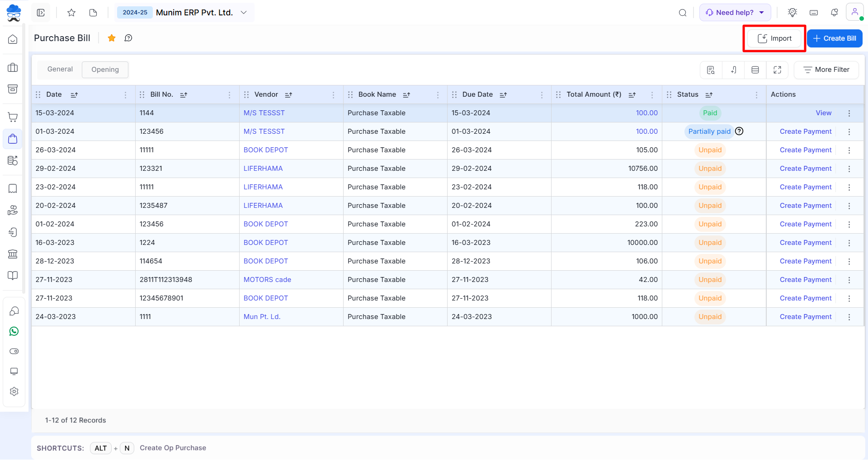
Task: Open MOTORS cade vendor link
Action: [x=267, y=280]
